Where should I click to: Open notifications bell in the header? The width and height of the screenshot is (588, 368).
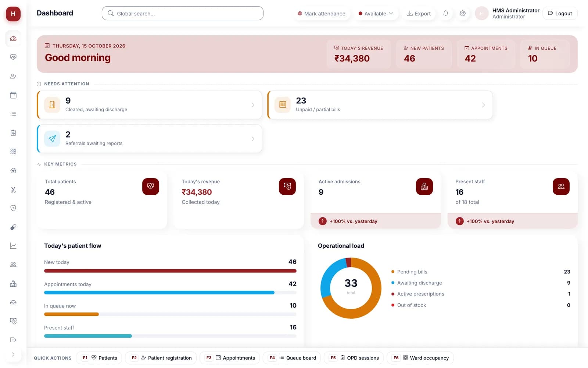(x=446, y=13)
